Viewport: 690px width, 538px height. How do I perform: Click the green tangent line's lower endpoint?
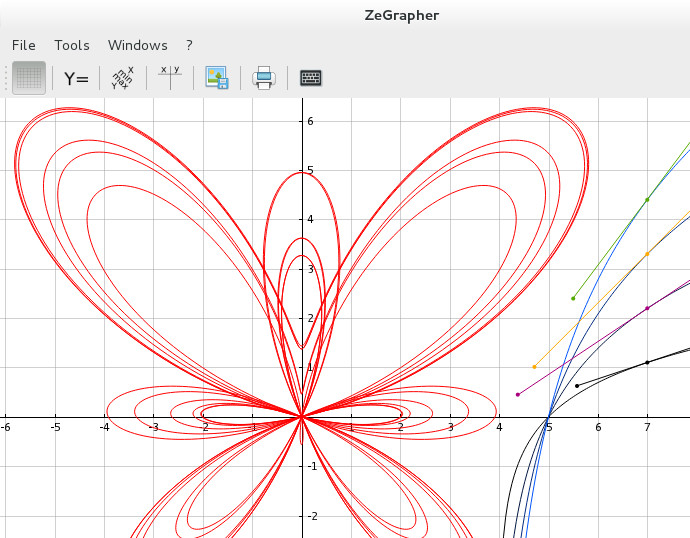573,299
